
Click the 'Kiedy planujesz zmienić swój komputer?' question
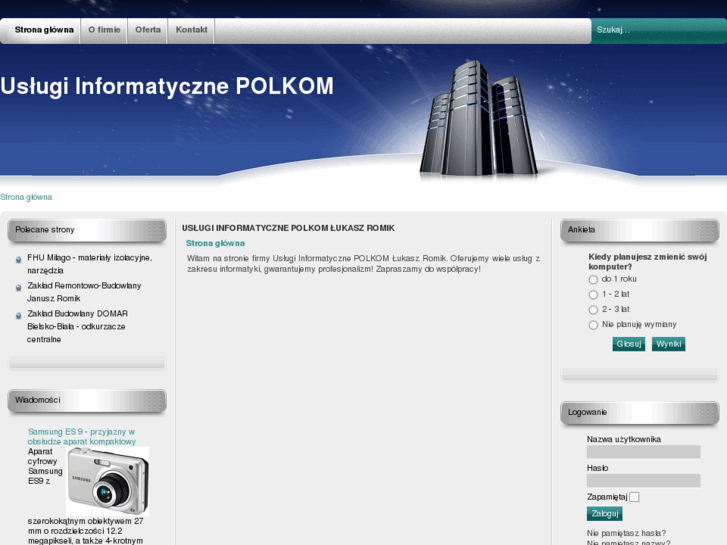pyautogui.click(x=648, y=262)
